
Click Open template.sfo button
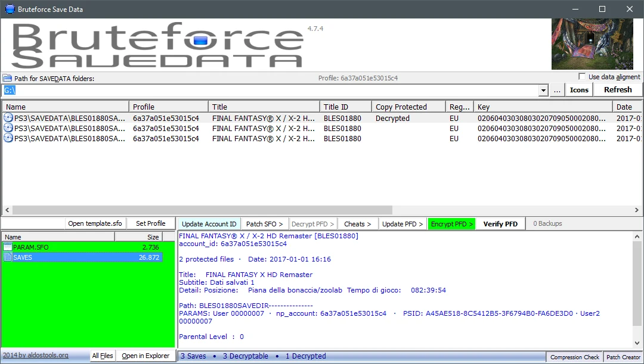[95, 223]
